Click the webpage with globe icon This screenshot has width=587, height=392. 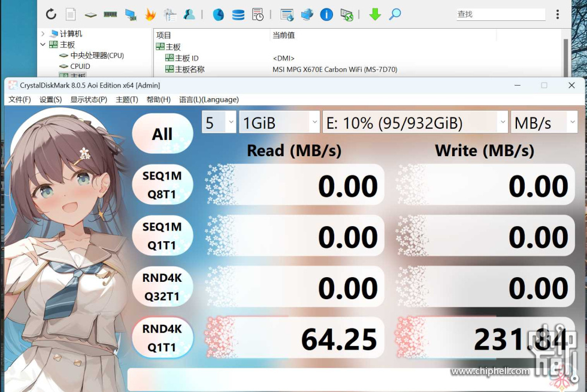pyautogui.click(x=287, y=14)
